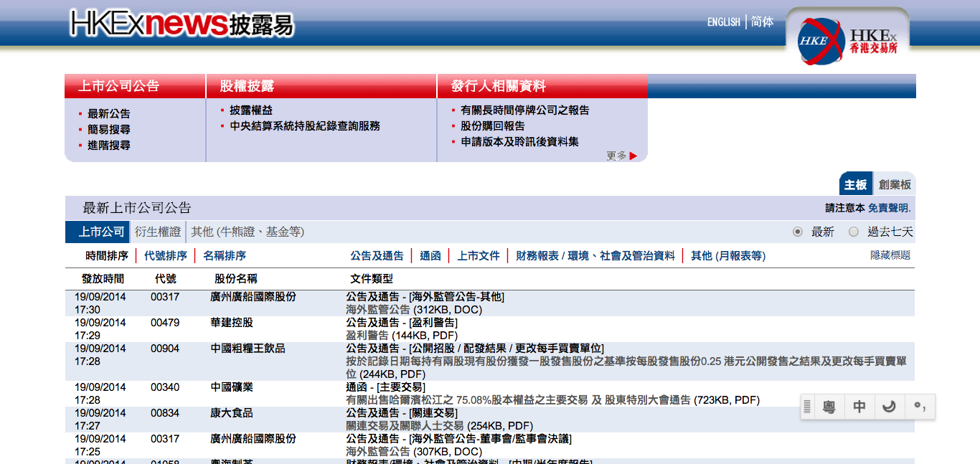Open the 中國粗糧王飲品 244KB PDF announcement
980x464 pixels.
point(626,368)
